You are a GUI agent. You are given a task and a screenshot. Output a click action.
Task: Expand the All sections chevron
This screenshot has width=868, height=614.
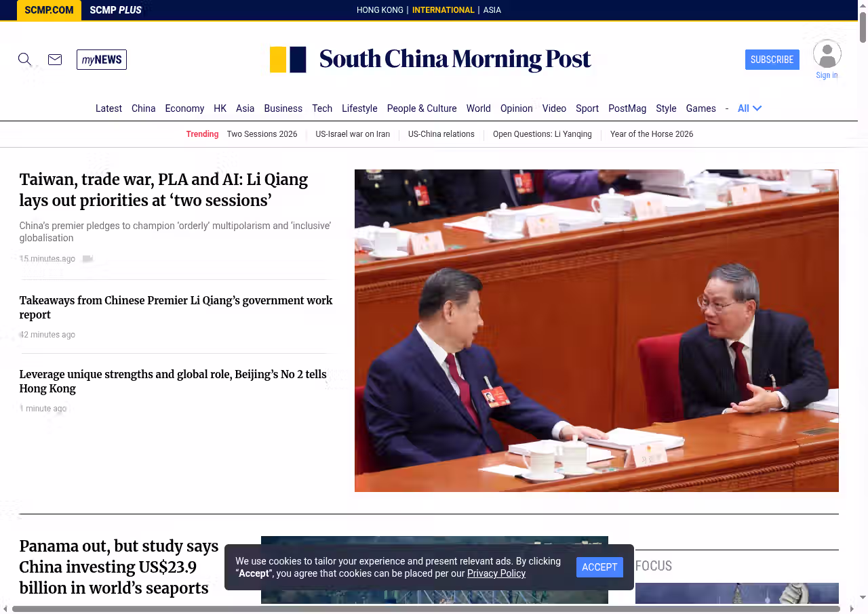pyautogui.click(x=757, y=108)
